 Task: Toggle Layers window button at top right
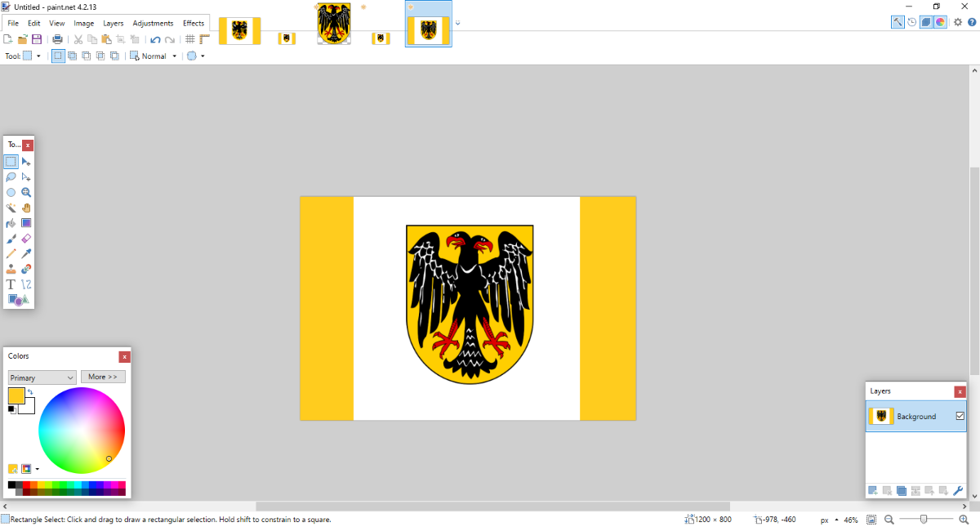coord(926,22)
